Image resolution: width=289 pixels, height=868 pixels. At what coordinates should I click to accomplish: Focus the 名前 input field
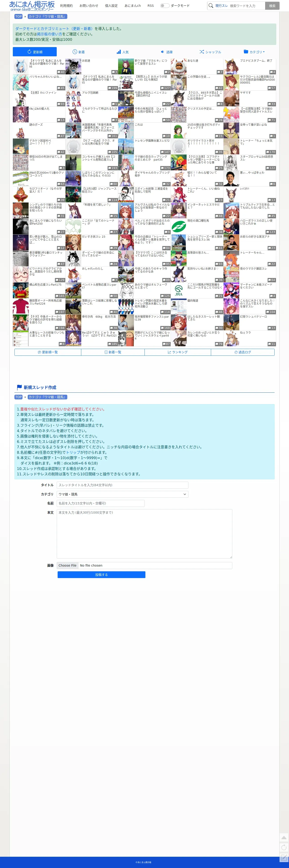[100, 503]
